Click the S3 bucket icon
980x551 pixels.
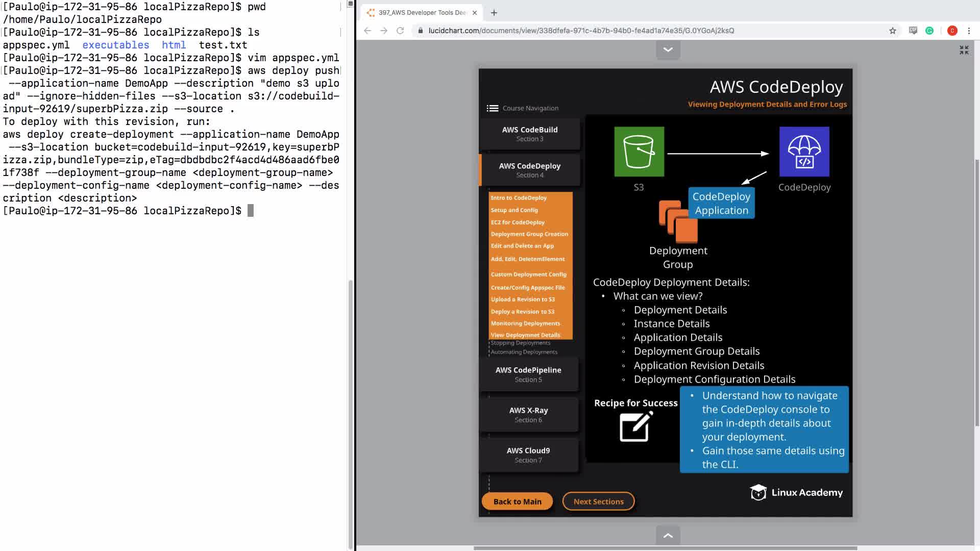(x=639, y=152)
